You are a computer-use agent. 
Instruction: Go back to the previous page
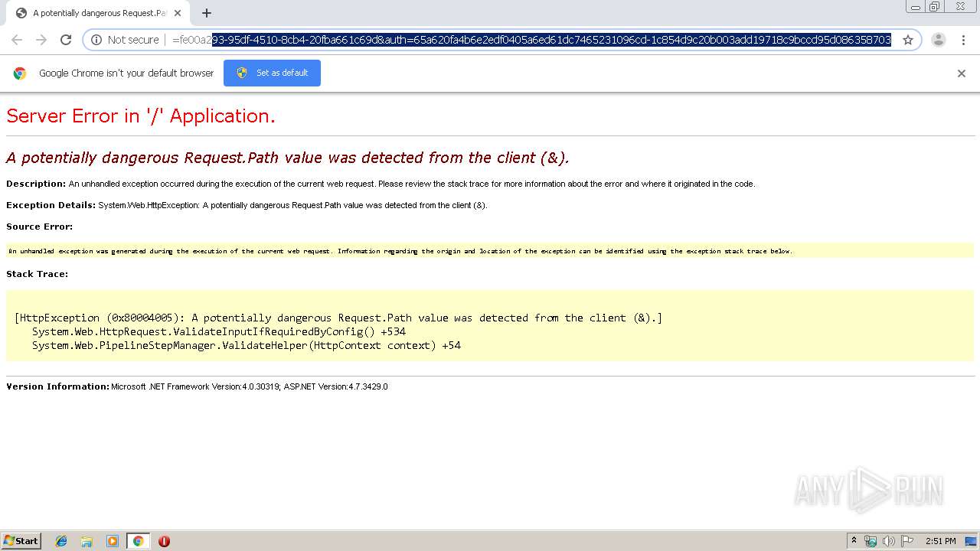(x=17, y=40)
